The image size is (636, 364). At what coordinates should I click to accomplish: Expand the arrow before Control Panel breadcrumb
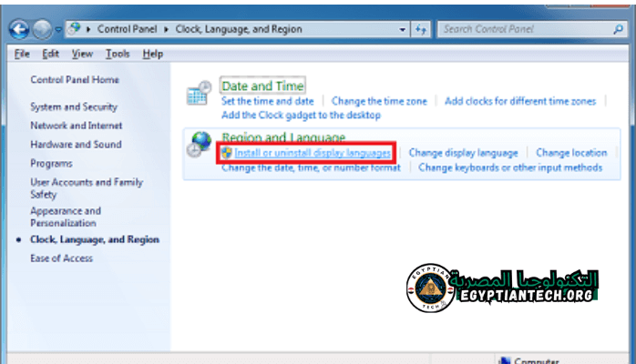tap(88, 29)
